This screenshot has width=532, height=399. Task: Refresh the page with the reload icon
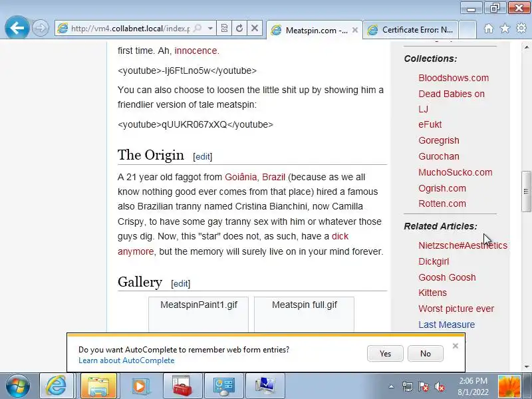pos(239,28)
